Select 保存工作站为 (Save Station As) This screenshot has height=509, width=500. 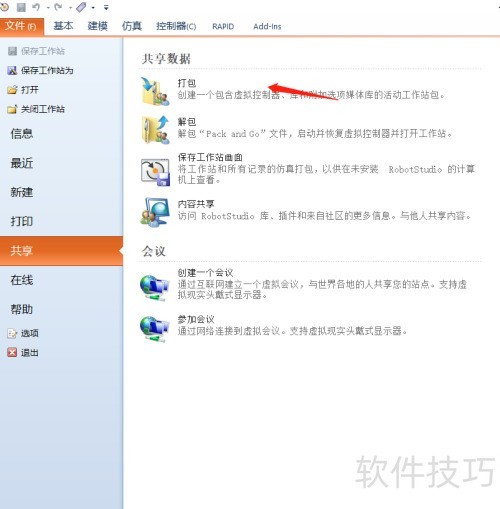click(x=40, y=70)
